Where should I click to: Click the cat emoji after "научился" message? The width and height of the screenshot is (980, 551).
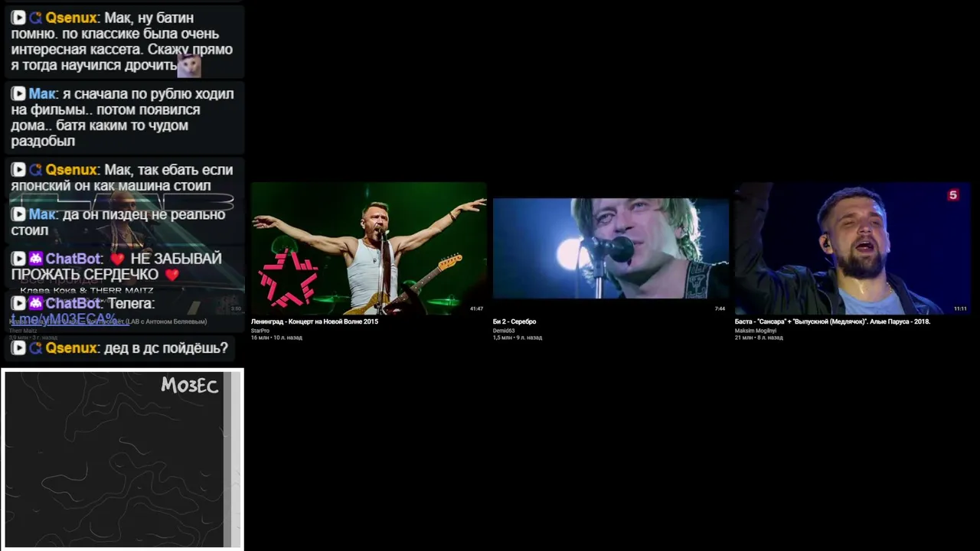point(189,66)
